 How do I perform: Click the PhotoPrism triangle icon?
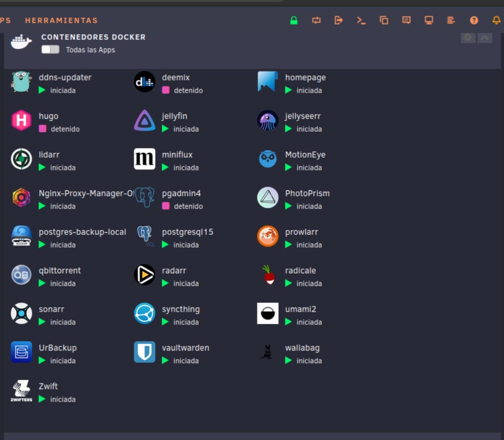267,197
